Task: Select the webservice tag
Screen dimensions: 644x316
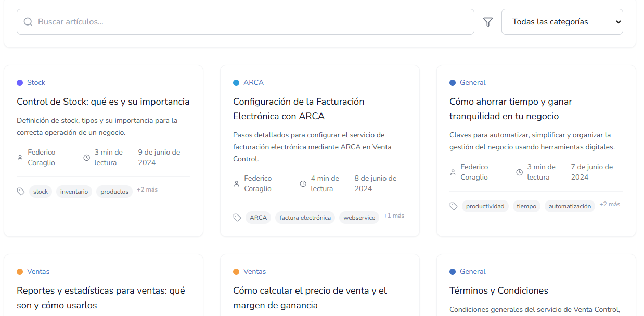Action: (x=359, y=218)
